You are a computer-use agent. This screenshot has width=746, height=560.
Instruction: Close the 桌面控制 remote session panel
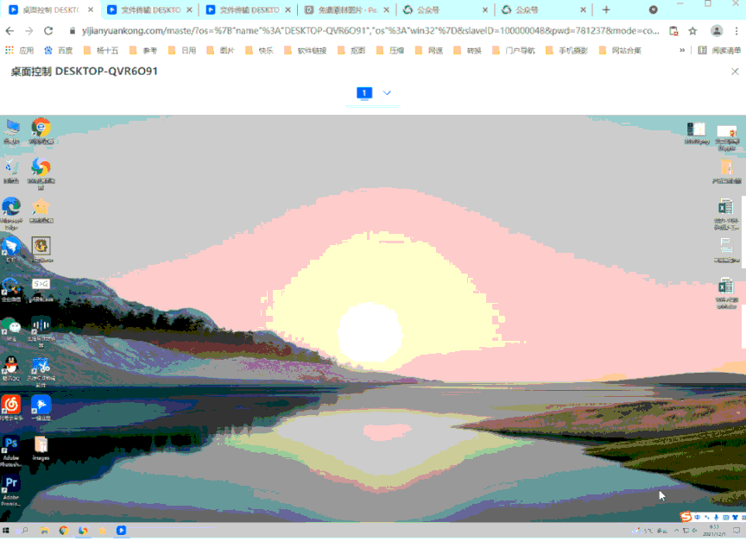(734, 72)
